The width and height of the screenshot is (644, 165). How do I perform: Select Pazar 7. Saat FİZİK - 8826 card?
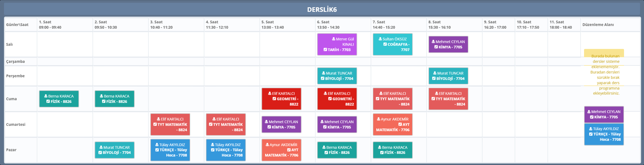[392, 150]
